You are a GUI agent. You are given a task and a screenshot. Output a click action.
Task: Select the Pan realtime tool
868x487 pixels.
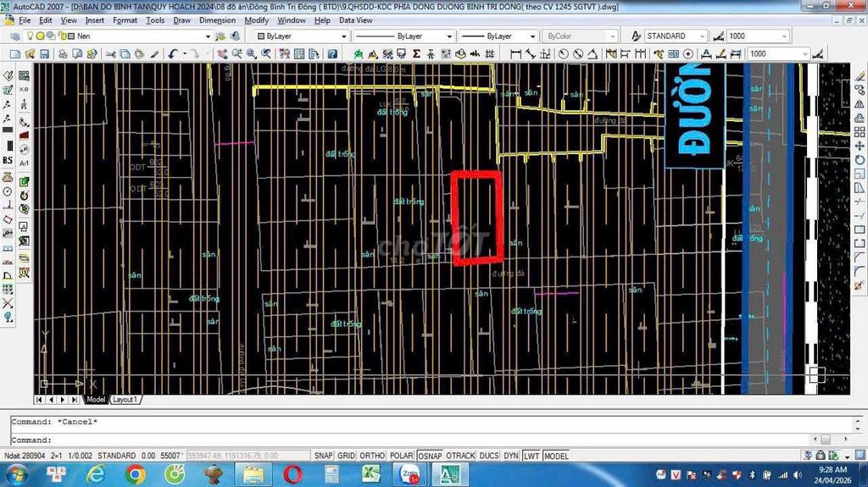(223, 53)
